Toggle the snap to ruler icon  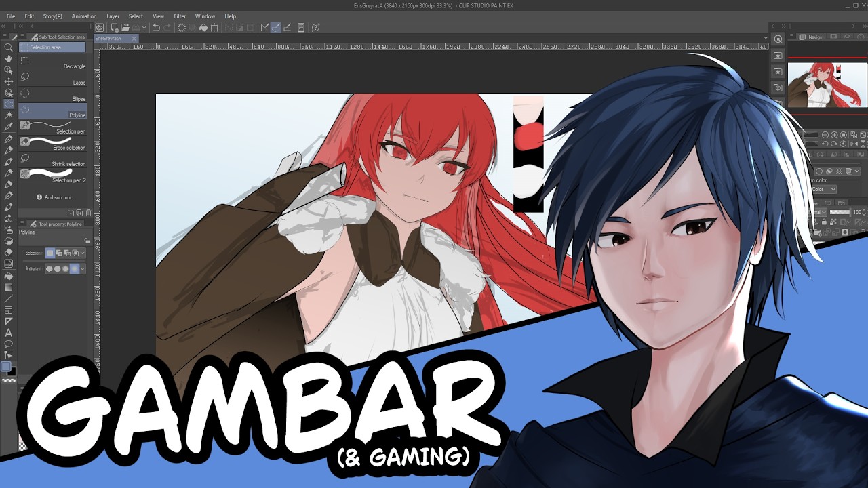click(265, 28)
